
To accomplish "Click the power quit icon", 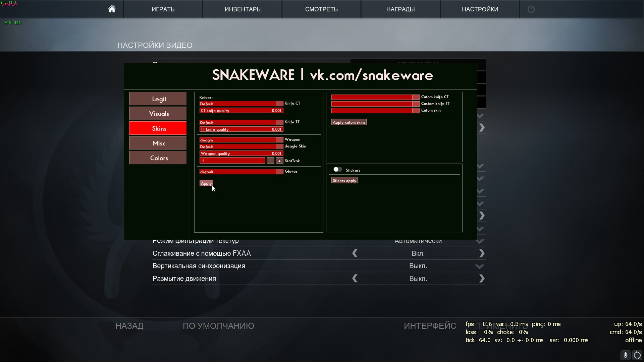I will click(531, 9).
